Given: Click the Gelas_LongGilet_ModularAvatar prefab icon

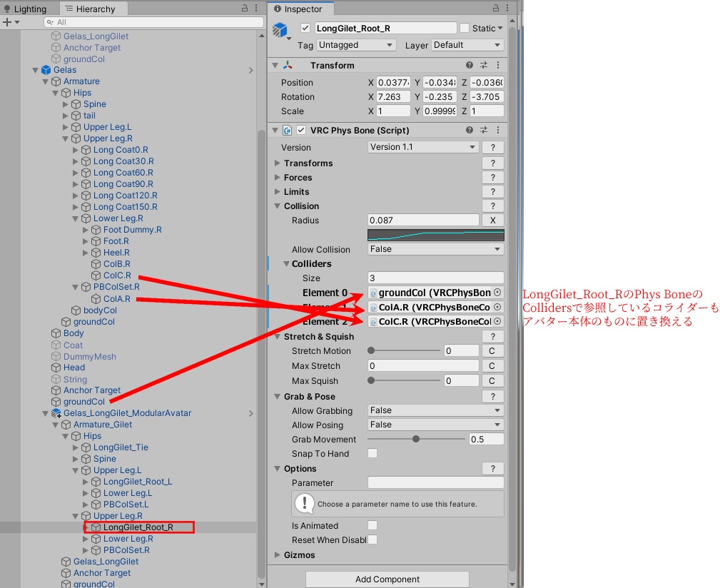Looking at the screenshot, I should (x=56, y=413).
